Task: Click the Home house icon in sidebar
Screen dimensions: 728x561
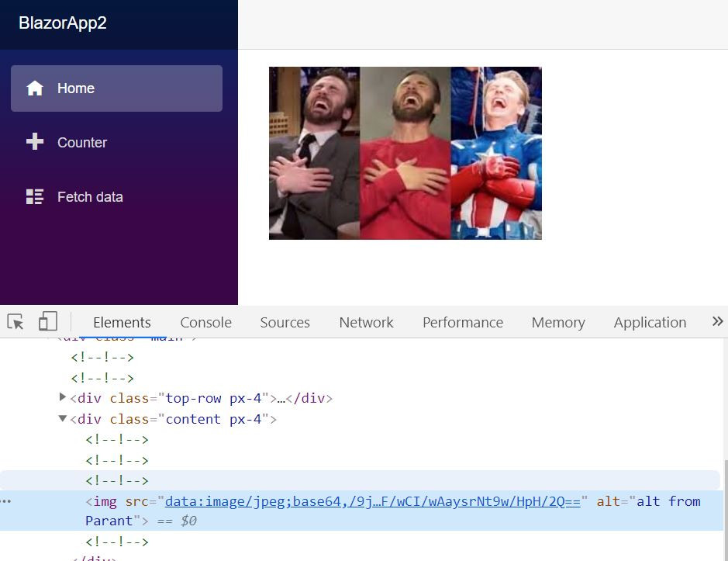Action: (35, 88)
